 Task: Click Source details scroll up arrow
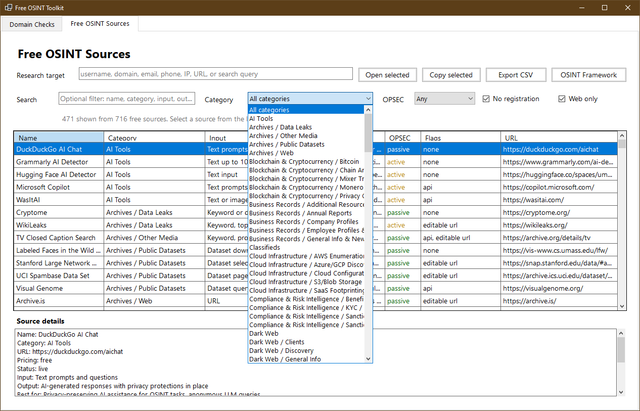pos(621,333)
